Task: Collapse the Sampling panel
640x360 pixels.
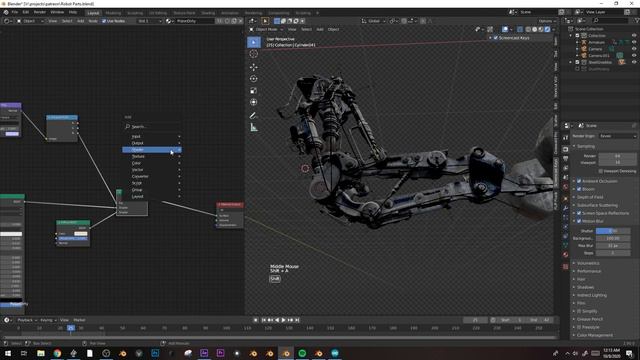Action: 586,146
